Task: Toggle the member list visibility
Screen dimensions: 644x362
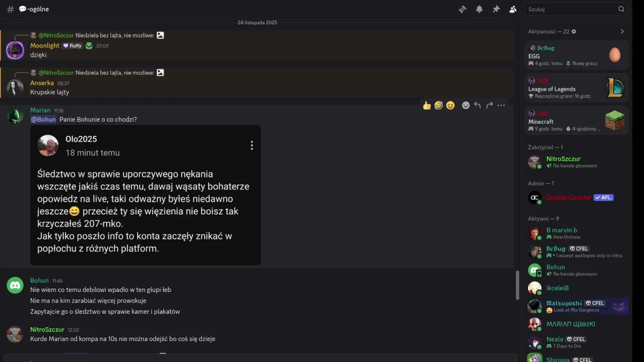Action: [x=513, y=9]
